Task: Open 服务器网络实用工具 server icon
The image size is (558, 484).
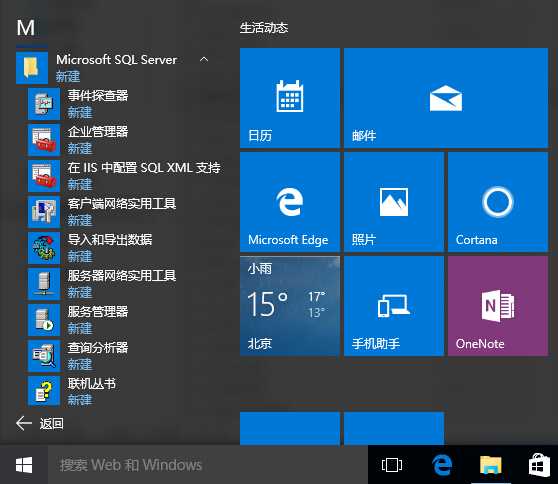Action: 44,284
